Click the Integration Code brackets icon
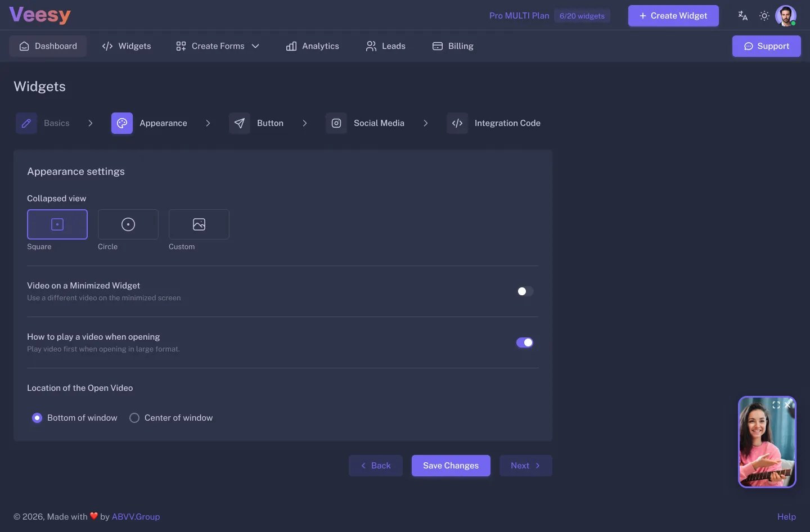This screenshot has height=532, width=810. point(457,123)
